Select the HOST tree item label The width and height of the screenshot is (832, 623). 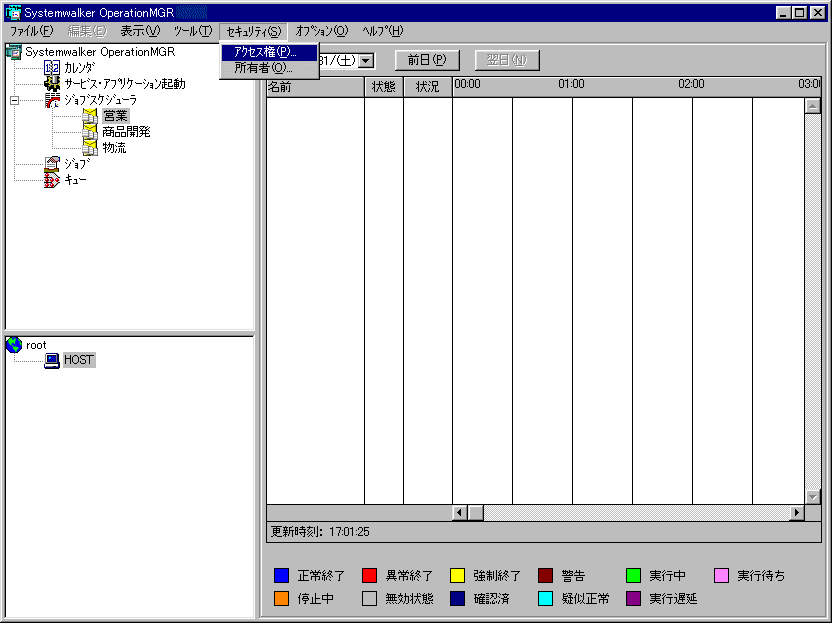(79, 360)
